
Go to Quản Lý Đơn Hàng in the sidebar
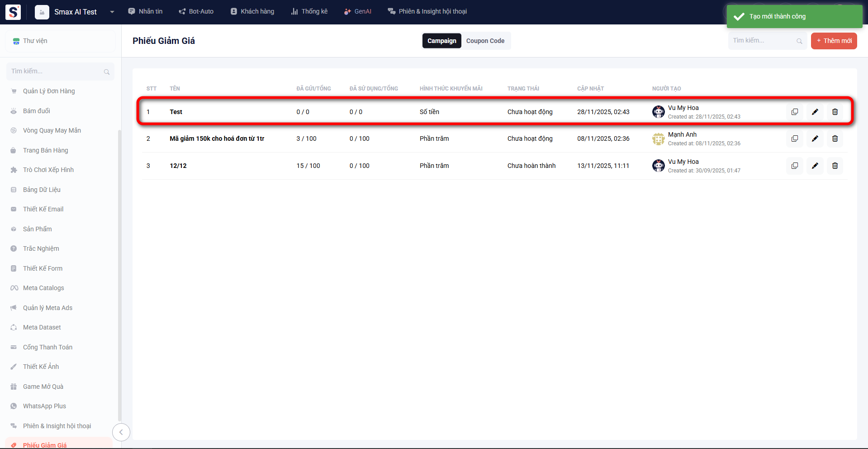(x=49, y=91)
